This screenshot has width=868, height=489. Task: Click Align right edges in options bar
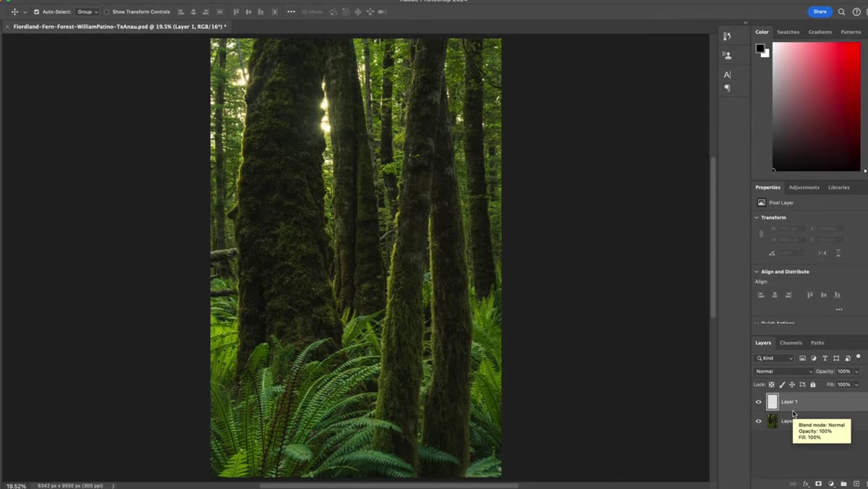pos(205,12)
